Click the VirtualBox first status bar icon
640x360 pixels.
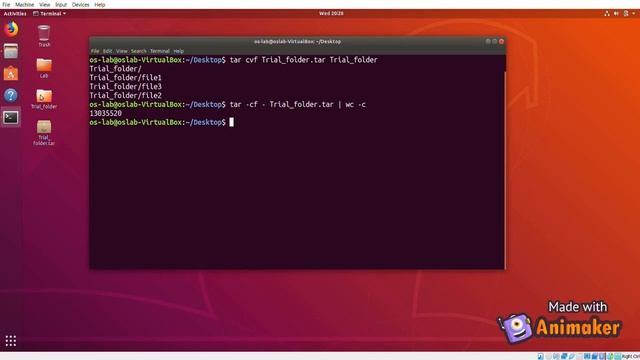pos(540,356)
